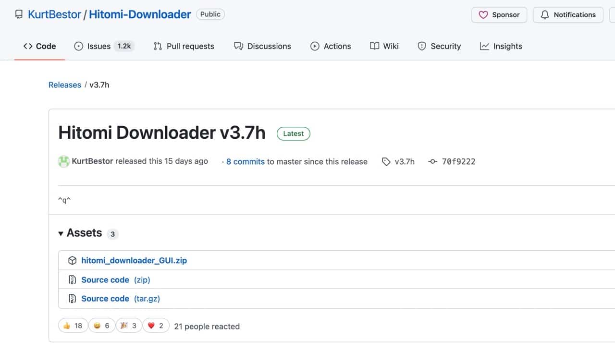Screen dimensions: 615x364
Task: Open the v3.7h tag link
Action: click(x=405, y=162)
